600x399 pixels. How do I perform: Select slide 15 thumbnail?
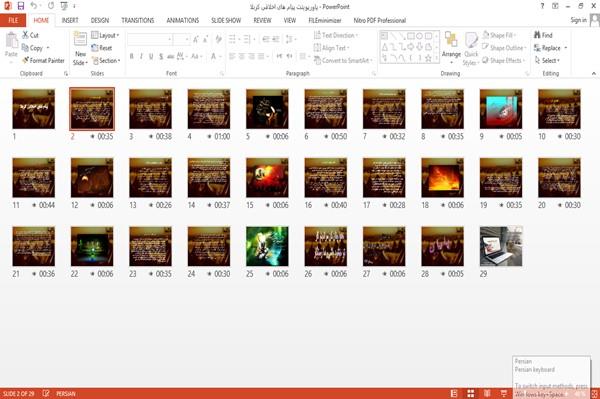point(267,178)
